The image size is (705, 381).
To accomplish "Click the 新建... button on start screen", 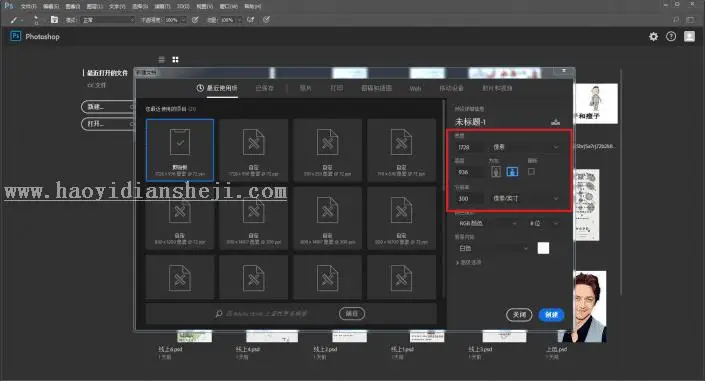I will pos(108,107).
